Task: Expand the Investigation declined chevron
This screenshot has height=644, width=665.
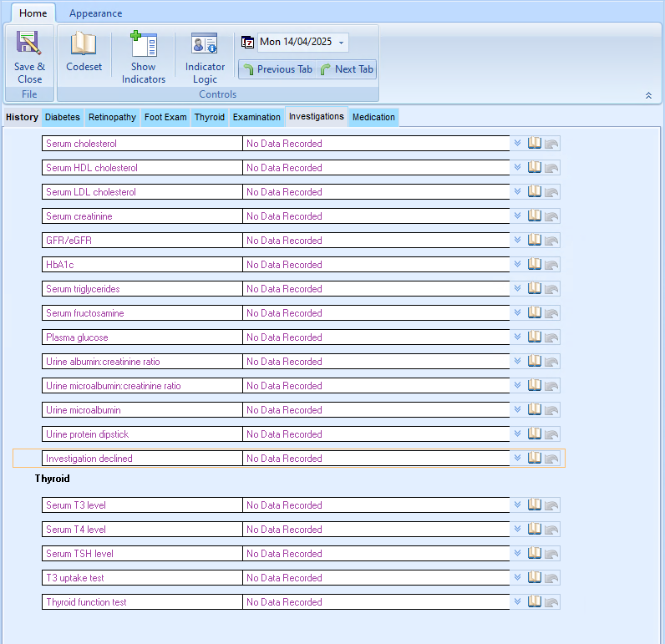Action: coord(517,458)
